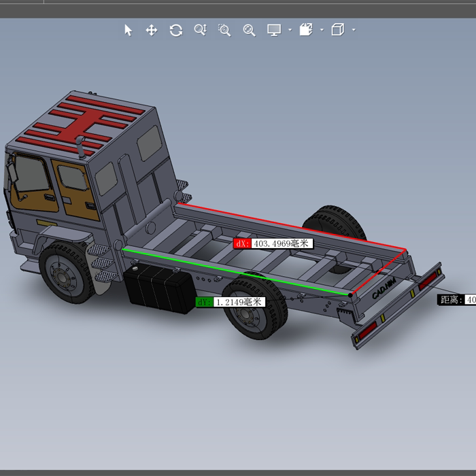Choose the dynamic zoom in/out tool
The image size is (476, 476).
tap(201, 30)
